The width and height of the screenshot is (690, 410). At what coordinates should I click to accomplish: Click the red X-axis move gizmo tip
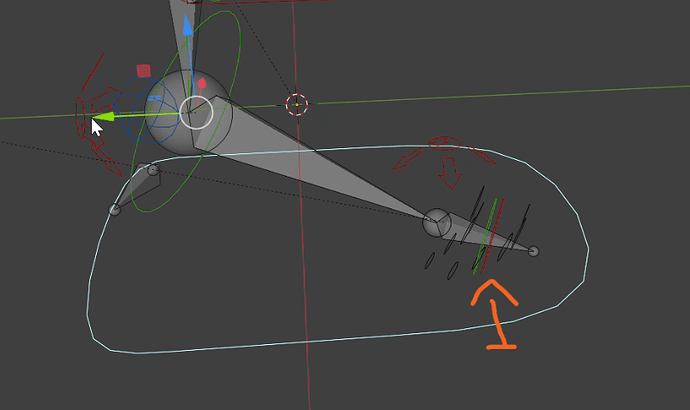click(x=202, y=83)
